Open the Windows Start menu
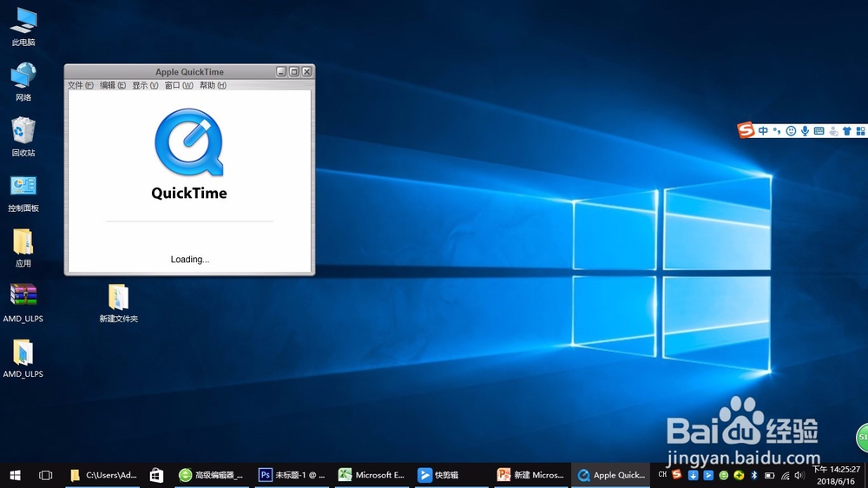The width and height of the screenshot is (868, 488). [15, 475]
